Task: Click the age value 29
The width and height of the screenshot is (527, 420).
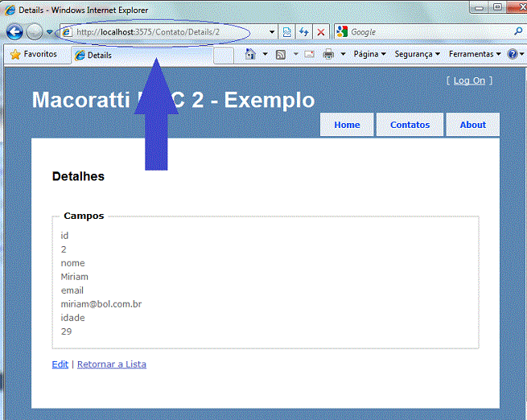Action: click(x=66, y=331)
